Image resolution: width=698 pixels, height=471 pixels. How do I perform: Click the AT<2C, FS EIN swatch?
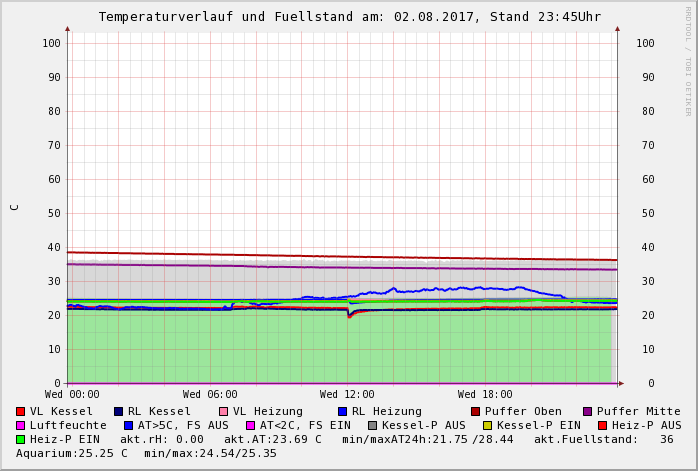(251, 425)
